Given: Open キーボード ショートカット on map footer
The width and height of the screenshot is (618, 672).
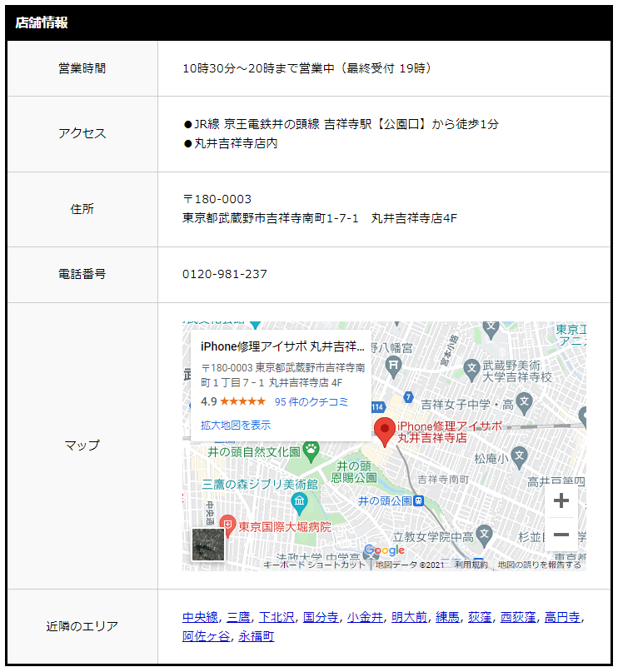Looking at the screenshot, I should [314, 565].
